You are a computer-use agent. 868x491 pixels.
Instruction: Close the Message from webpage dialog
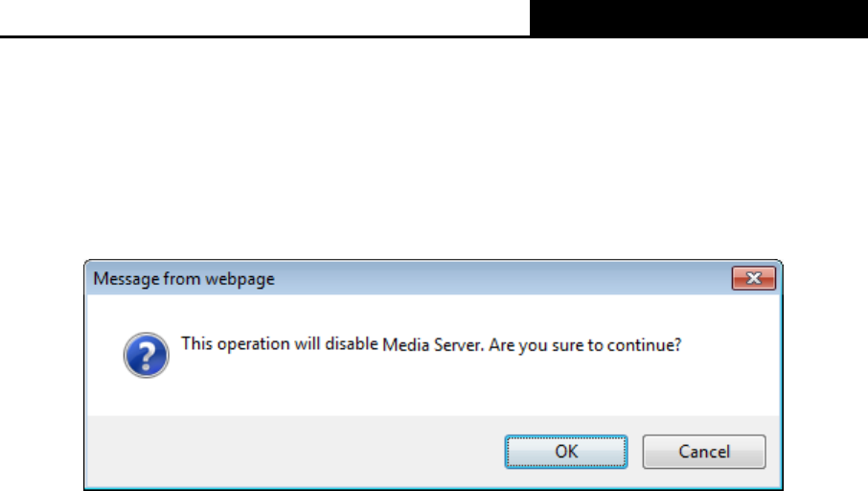753,279
